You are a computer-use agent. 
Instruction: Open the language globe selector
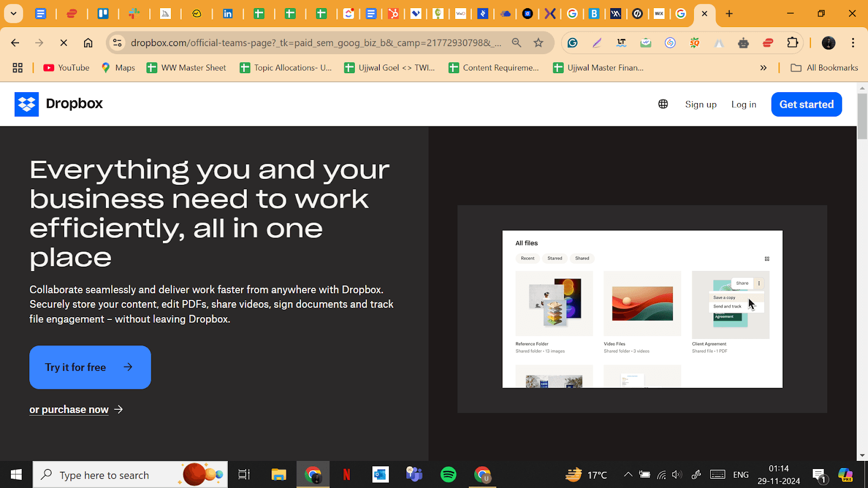663,104
